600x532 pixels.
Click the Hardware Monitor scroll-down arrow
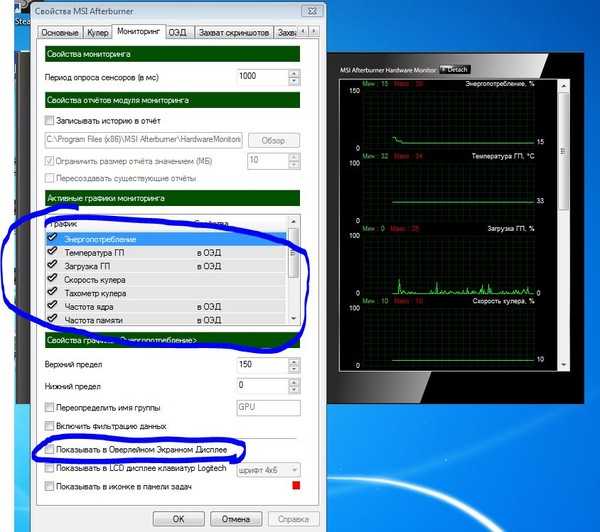(564, 365)
